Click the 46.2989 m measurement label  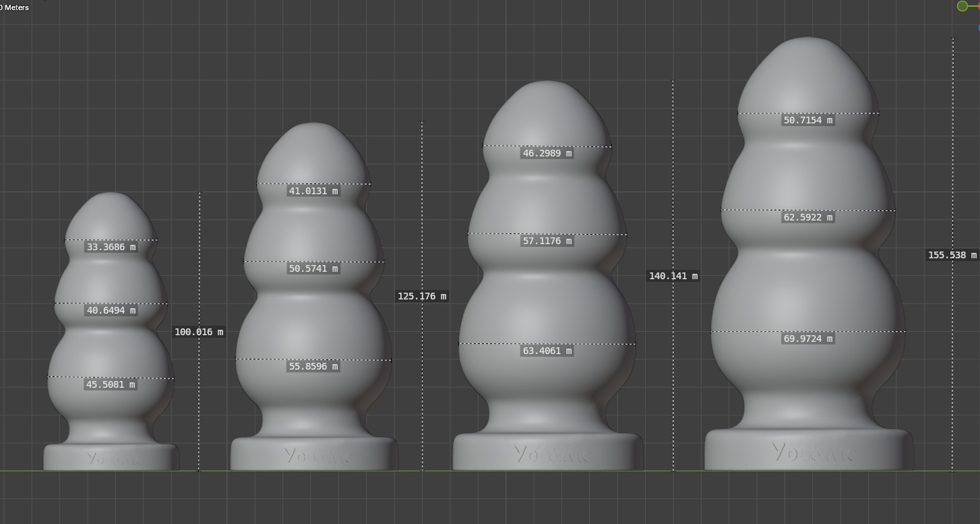pos(547,154)
